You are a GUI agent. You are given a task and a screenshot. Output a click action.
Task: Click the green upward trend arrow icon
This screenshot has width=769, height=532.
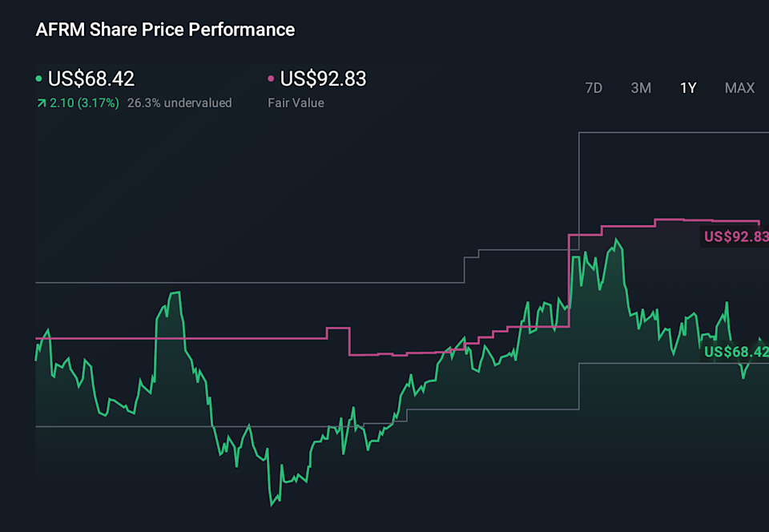(x=41, y=103)
